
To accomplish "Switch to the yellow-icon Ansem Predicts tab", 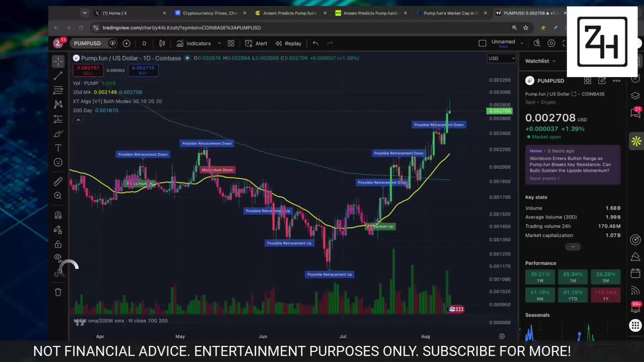I will [x=289, y=13].
